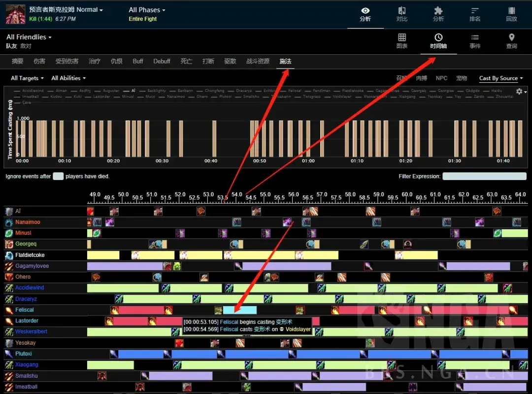Toggle the 肉搏 melee filter
Image resolution: width=532 pixels, height=394 pixels.
pyautogui.click(x=421, y=78)
